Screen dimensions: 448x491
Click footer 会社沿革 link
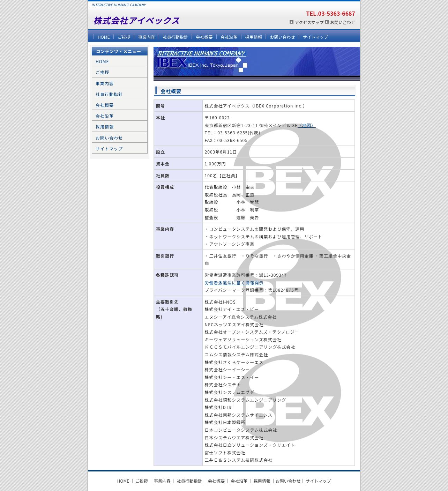click(239, 481)
